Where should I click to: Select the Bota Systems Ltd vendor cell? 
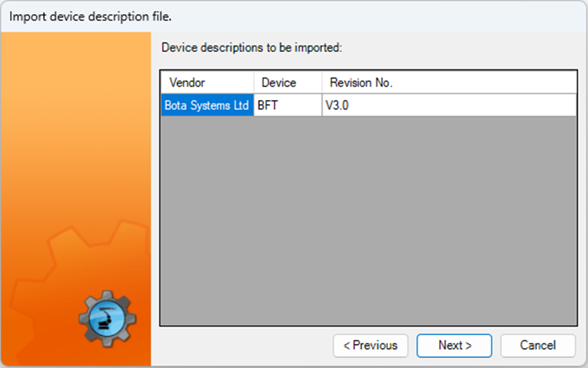[x=207, y=105]
